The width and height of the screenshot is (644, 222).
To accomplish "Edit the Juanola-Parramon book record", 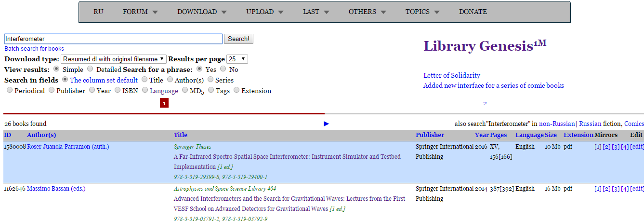I will [x=637, y=147].
